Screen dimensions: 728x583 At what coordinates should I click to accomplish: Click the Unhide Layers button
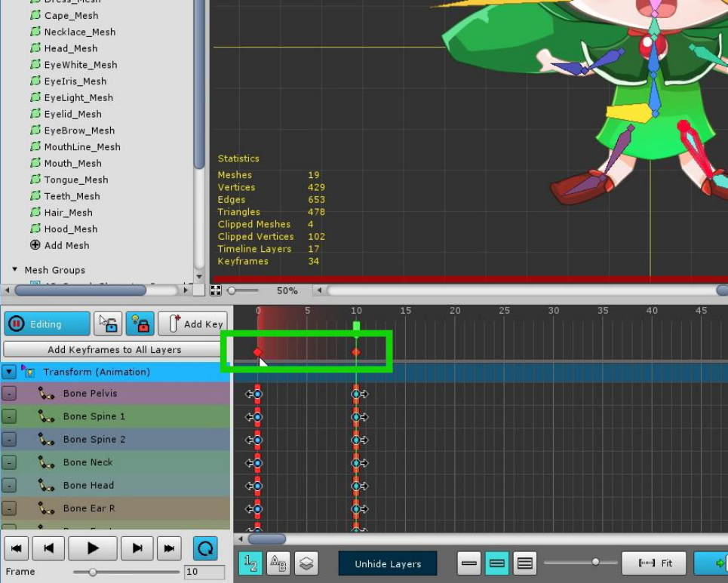[388, 563]
